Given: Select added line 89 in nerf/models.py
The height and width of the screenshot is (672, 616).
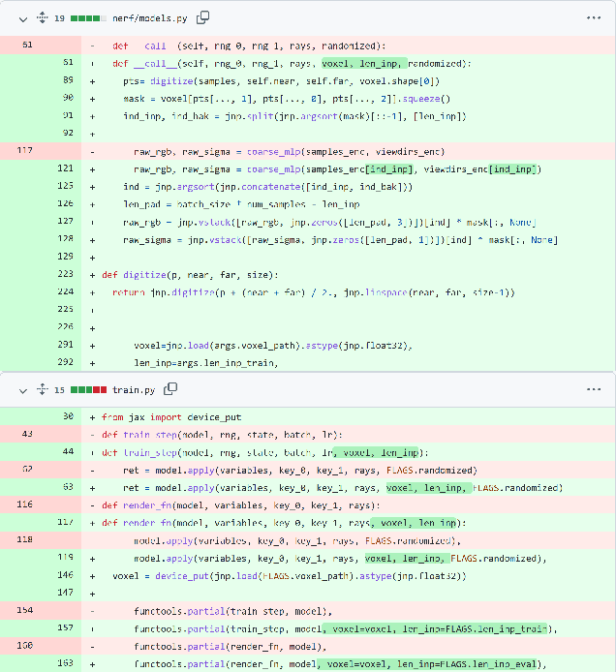Looking at the screenshot, I should [x=68, y=81].
